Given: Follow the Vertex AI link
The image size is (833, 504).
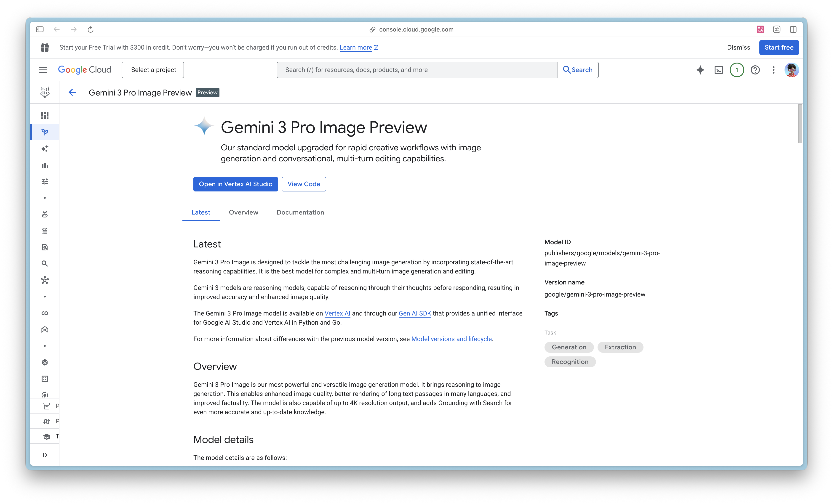Looking at the screenshot, I should [x=337, y=313].
